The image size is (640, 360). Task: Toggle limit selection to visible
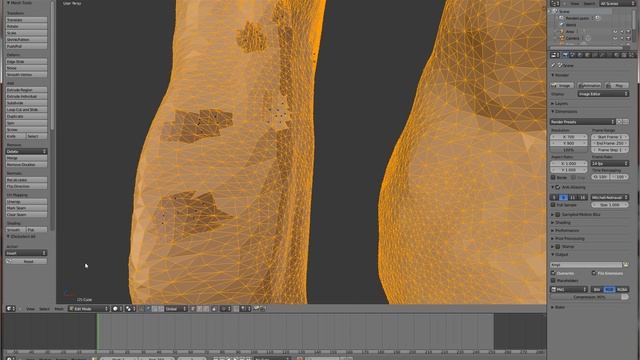pos(214,309)
